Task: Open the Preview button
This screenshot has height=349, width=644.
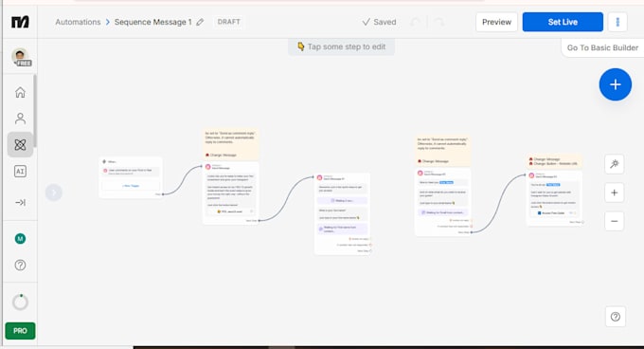Action: pos(496,22)
